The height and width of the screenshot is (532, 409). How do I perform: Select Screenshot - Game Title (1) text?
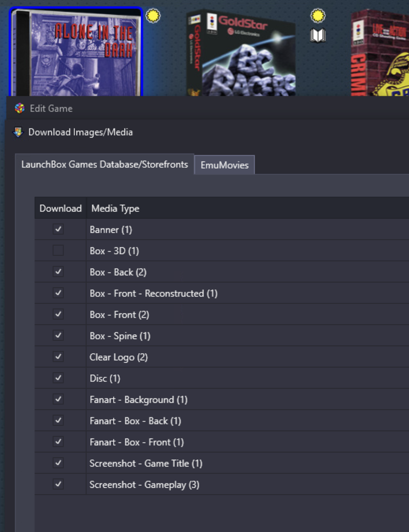(146, 464)
